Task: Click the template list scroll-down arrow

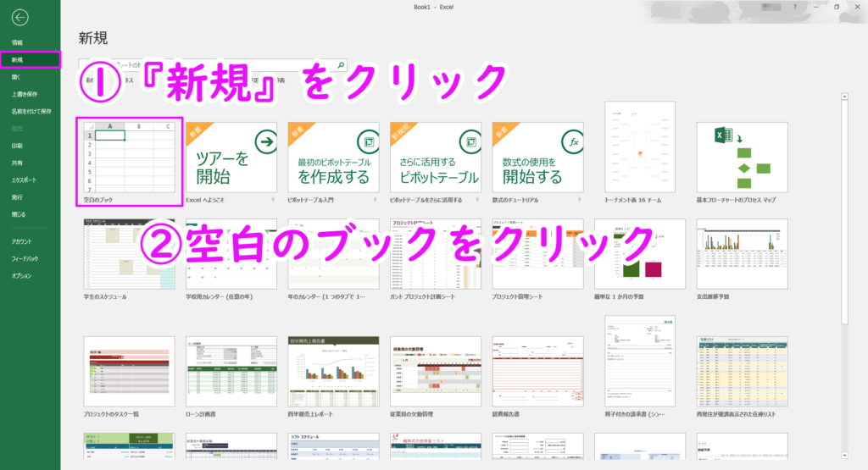Action: [845, 456]
